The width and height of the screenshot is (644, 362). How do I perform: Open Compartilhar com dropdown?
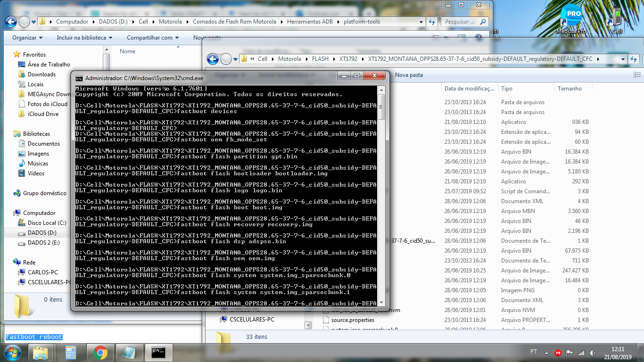pyautogui.click(x=153, y=38)
